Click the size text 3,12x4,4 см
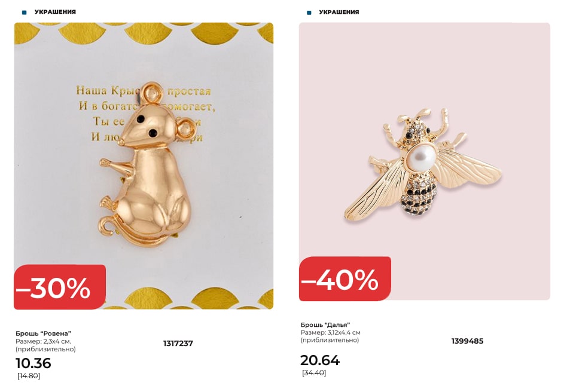 344,332
